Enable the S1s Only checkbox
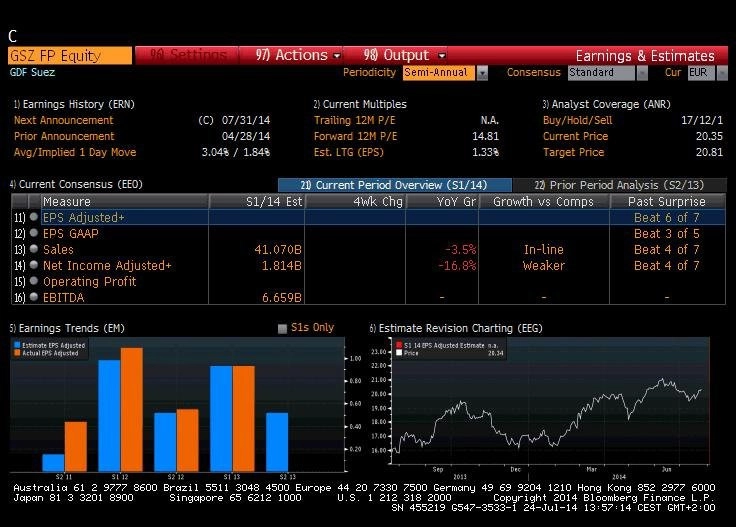 (282, 328)
